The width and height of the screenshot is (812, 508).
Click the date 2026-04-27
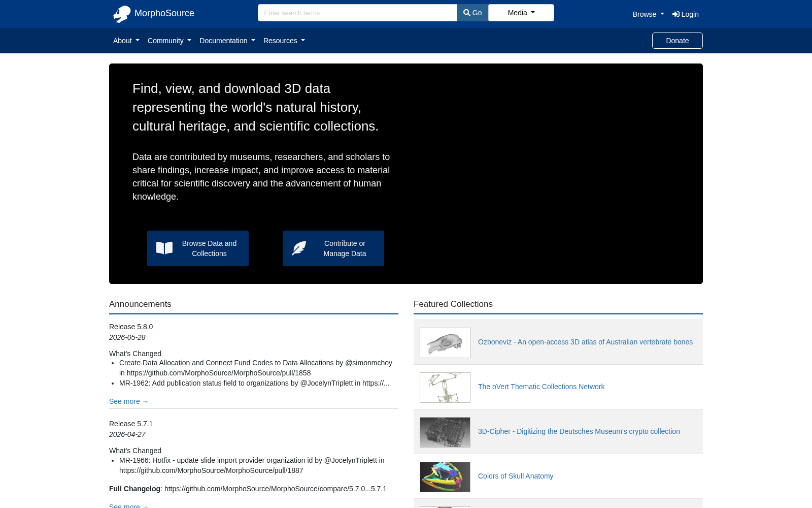127,434
